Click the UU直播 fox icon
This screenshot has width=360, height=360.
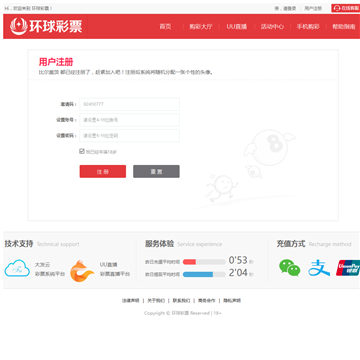(x=82, y=271)
